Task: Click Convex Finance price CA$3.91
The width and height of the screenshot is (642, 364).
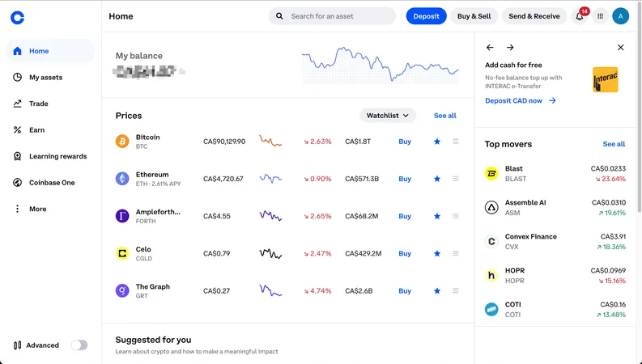Action: coord(613,236)
